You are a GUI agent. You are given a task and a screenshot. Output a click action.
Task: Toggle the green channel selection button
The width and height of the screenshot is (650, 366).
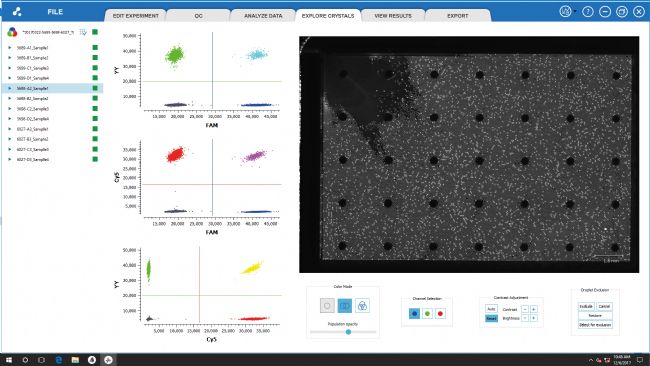pos(427,313)
